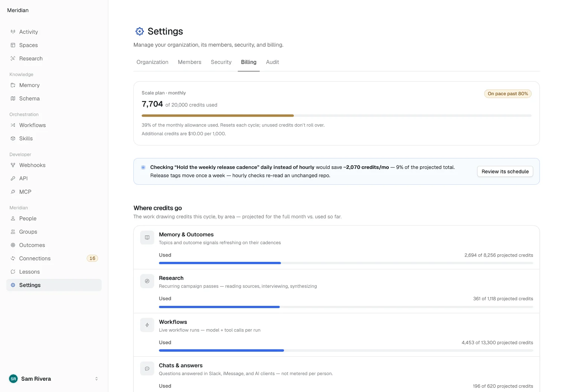Click the API key icon
Screen dimensions: 565x392
[x=13, y=179]
